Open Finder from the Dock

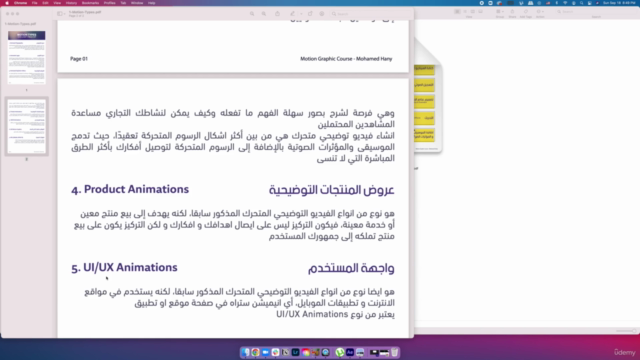click(x=245, y=352)
